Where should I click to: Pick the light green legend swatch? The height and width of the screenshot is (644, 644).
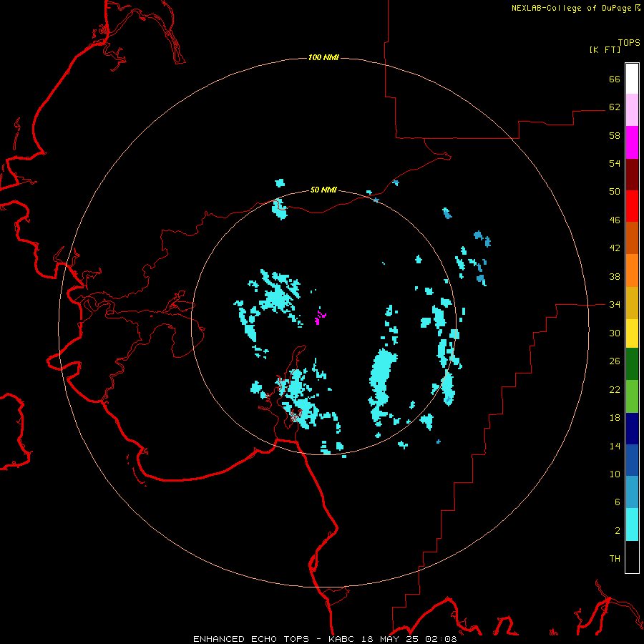click(x=632, y=396)
